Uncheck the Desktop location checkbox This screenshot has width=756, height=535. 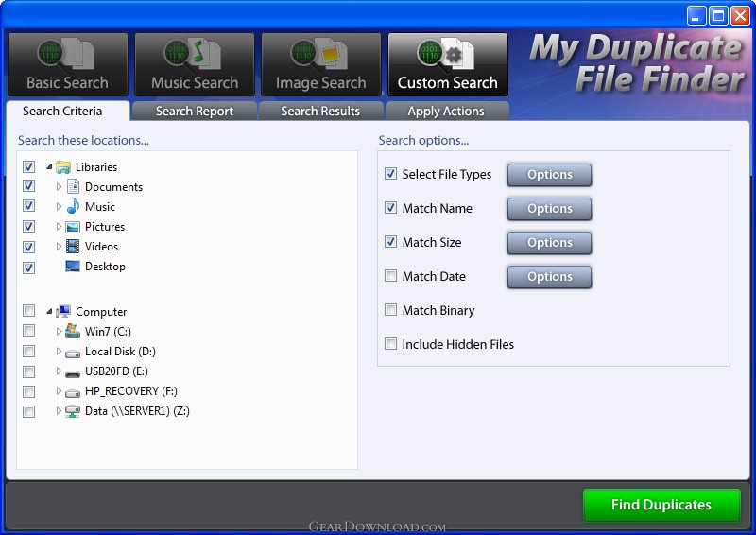(x=29, y=267)
